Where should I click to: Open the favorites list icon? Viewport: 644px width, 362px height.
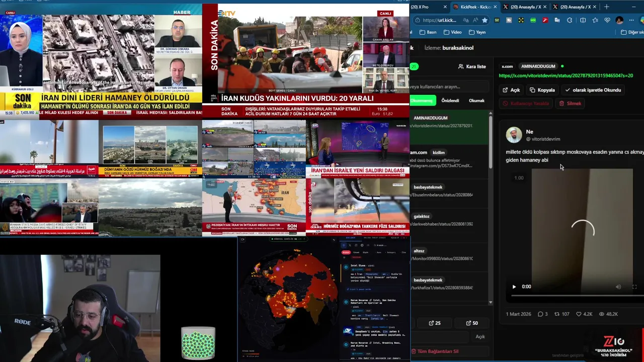(595, 20)
